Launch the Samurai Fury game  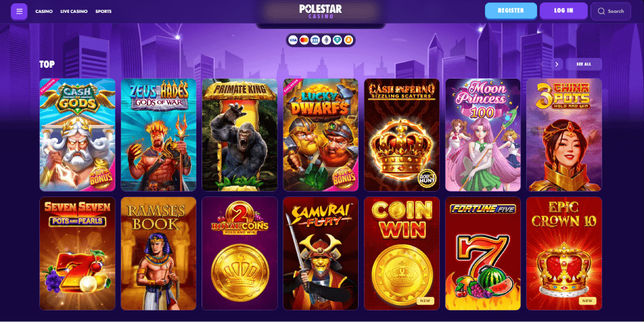pos(320,253)
